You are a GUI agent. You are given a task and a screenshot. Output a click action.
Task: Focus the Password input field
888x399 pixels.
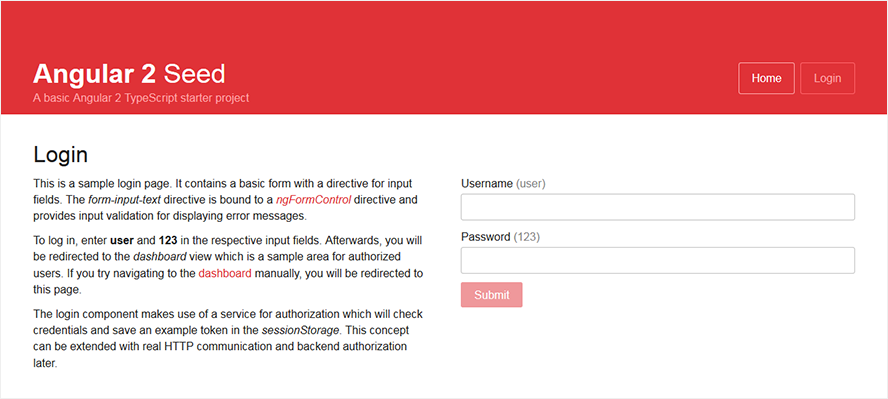point(658,260)
